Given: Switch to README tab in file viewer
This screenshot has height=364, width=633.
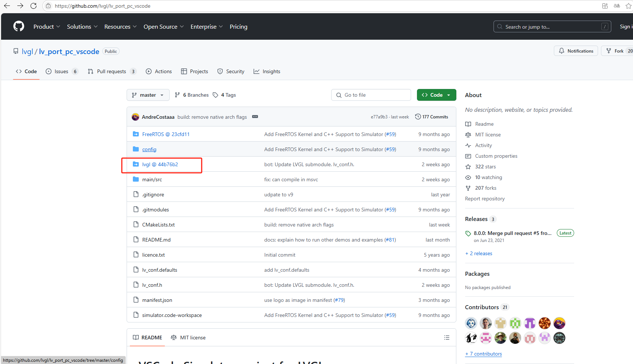Looking at the screenshot, I should [x=148, y=338].
